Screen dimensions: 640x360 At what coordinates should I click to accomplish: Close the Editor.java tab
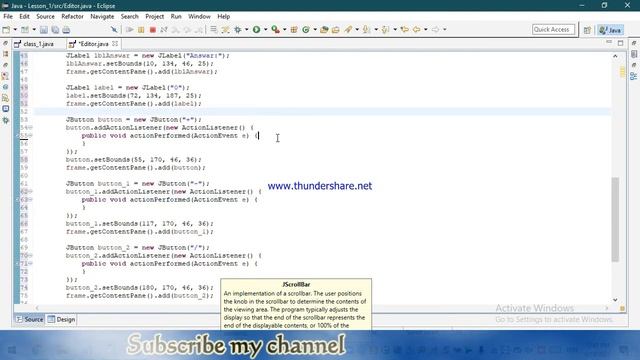pyautogui.click(x=115, y=44)
